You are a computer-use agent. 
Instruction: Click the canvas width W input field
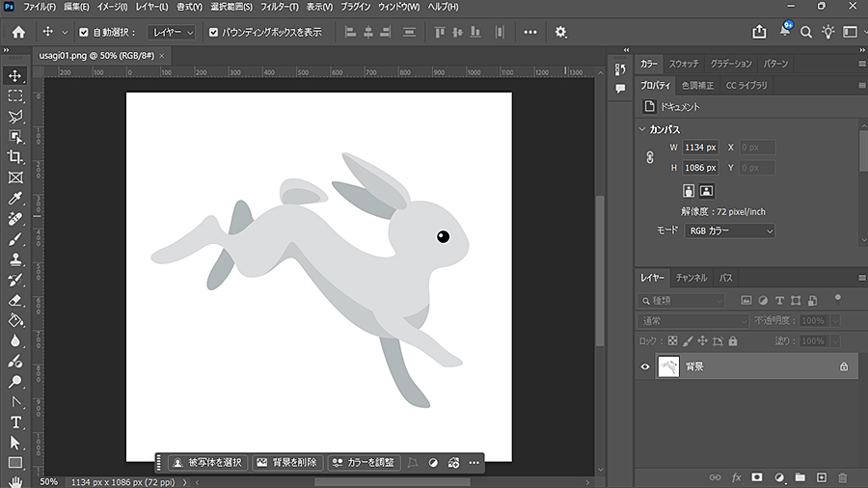click(699, 148)
